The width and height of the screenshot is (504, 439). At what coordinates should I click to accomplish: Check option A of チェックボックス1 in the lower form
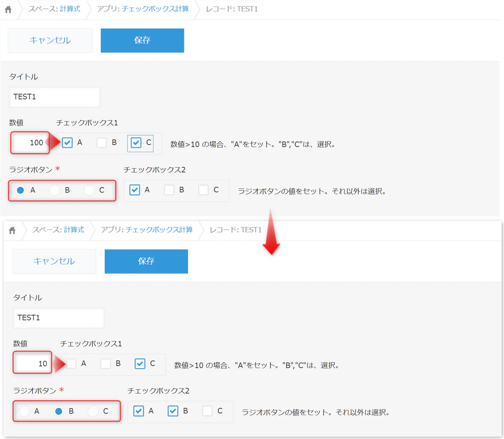click(72, 363)
